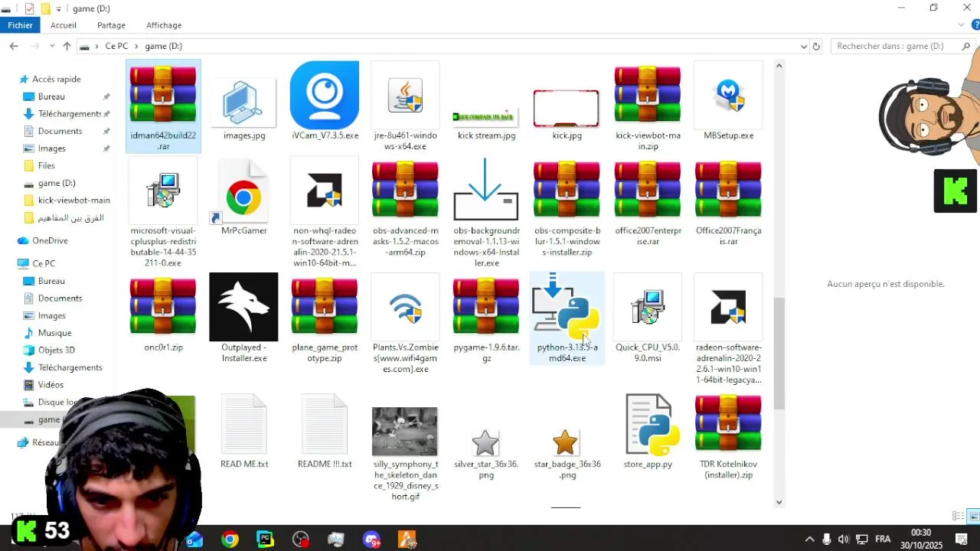Open Vidéos under Ce PC
The image size is (980, 551).
point(51,385)
